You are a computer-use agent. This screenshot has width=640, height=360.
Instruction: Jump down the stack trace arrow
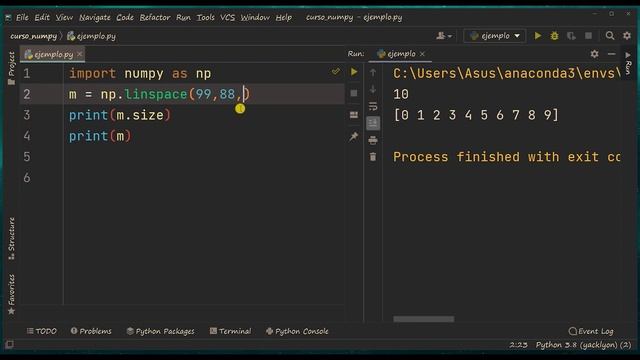click(373, 89)
